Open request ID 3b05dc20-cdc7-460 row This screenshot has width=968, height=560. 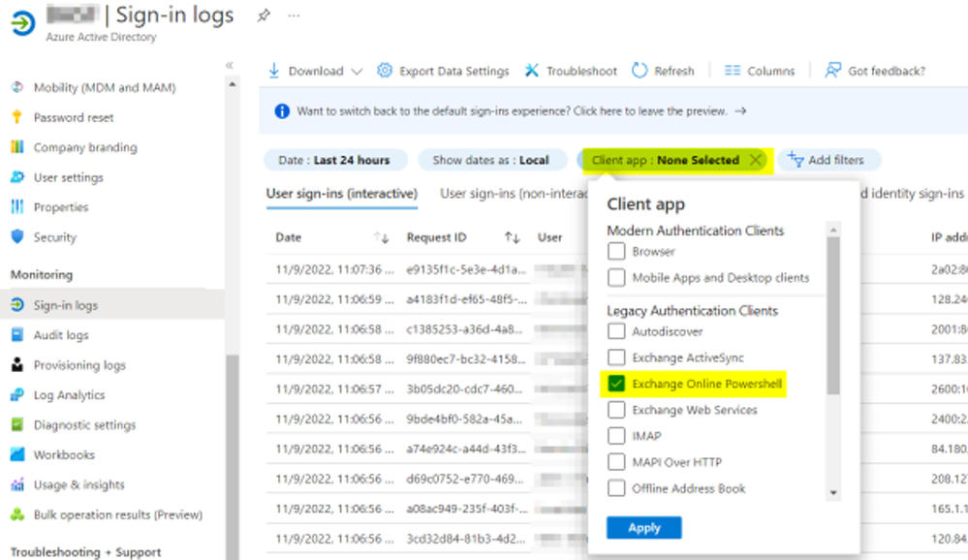tap(464, 389)
